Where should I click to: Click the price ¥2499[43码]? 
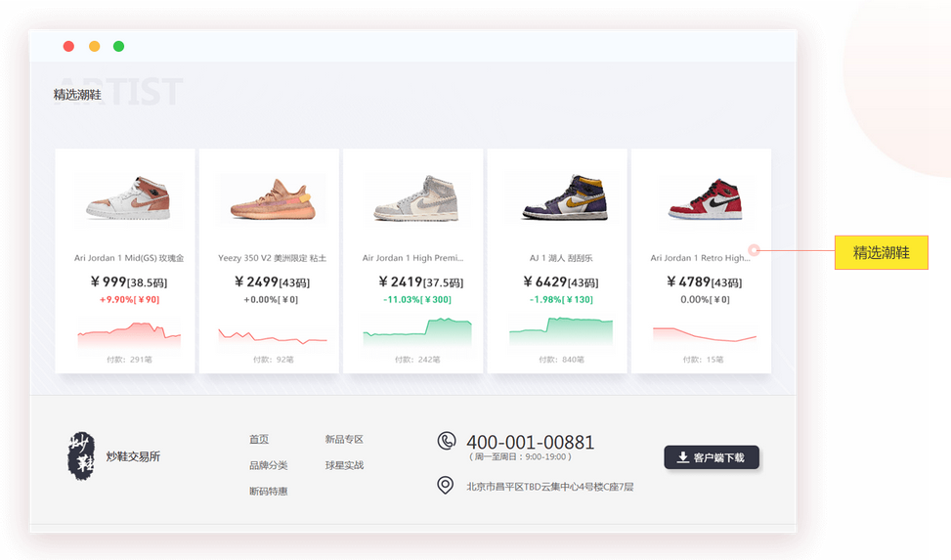point(273,282)
